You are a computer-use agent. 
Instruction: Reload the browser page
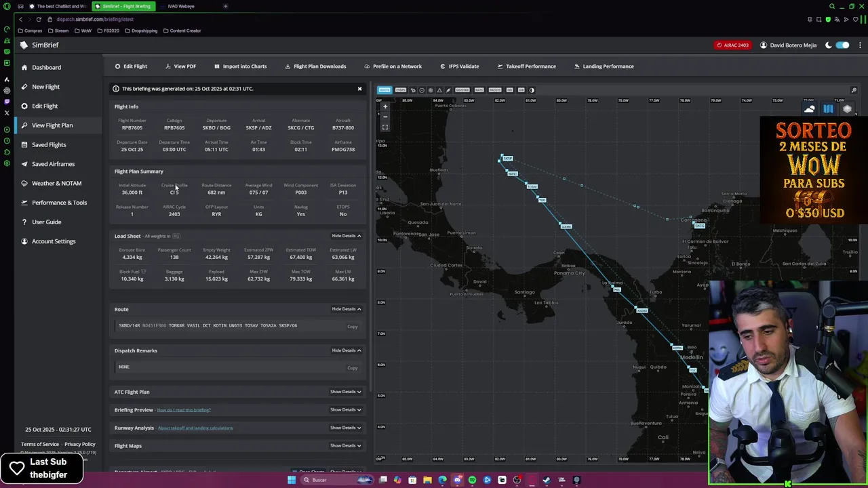(39, 19)
